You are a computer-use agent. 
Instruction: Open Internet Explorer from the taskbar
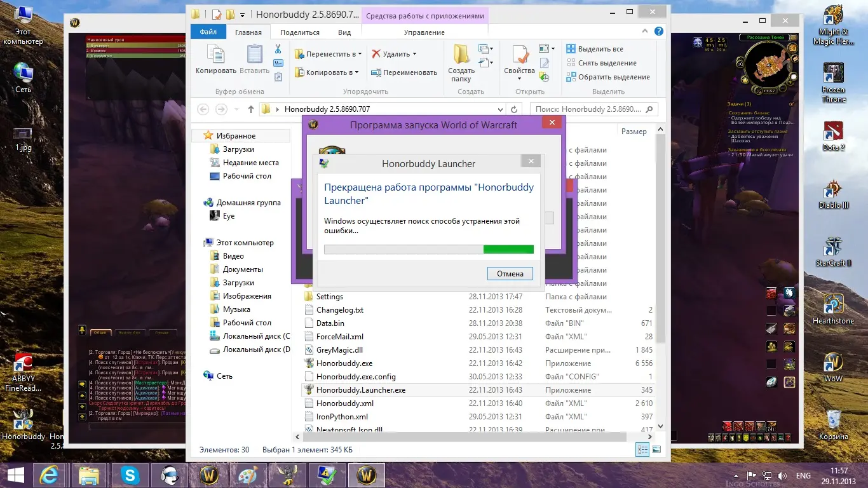pyautogui.click(x=49, y=475)
